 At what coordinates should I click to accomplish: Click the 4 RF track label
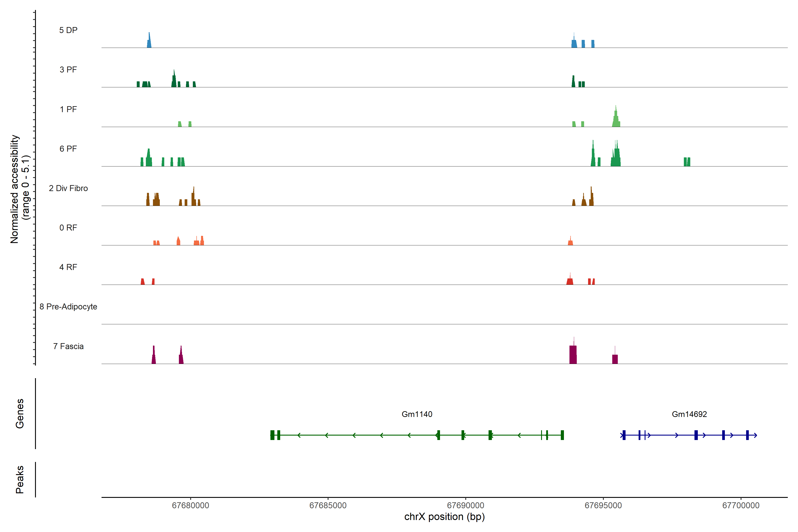[68, 267]
